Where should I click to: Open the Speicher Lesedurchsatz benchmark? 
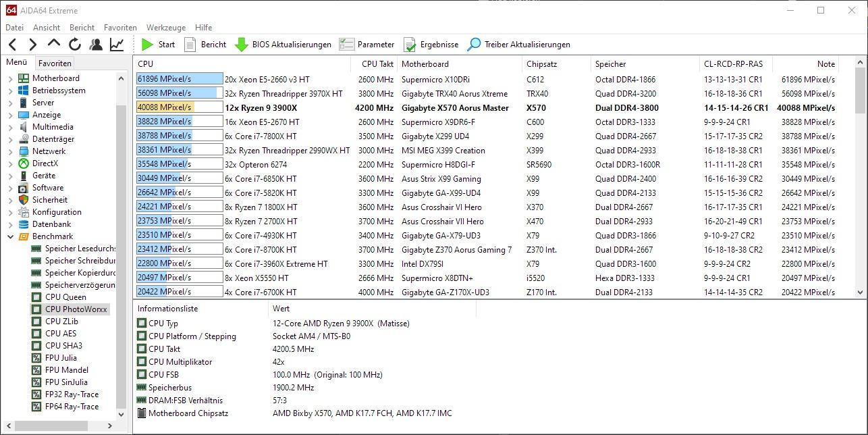click(80, 249)
